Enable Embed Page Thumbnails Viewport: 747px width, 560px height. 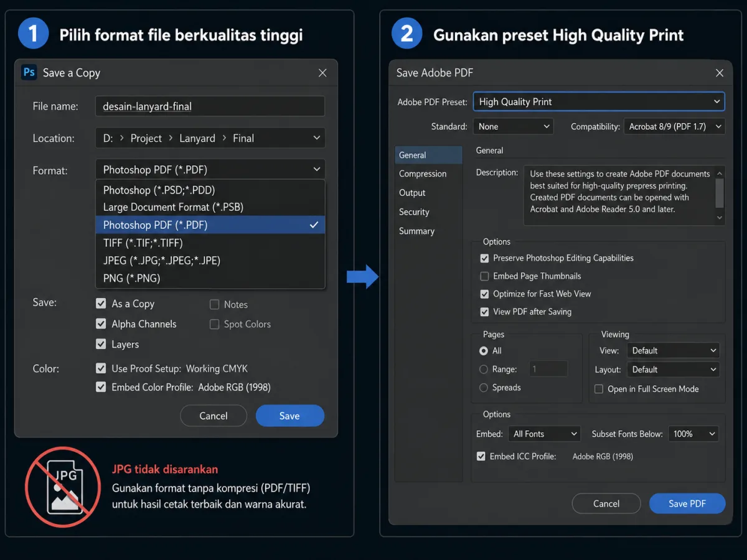pos(484,276)
